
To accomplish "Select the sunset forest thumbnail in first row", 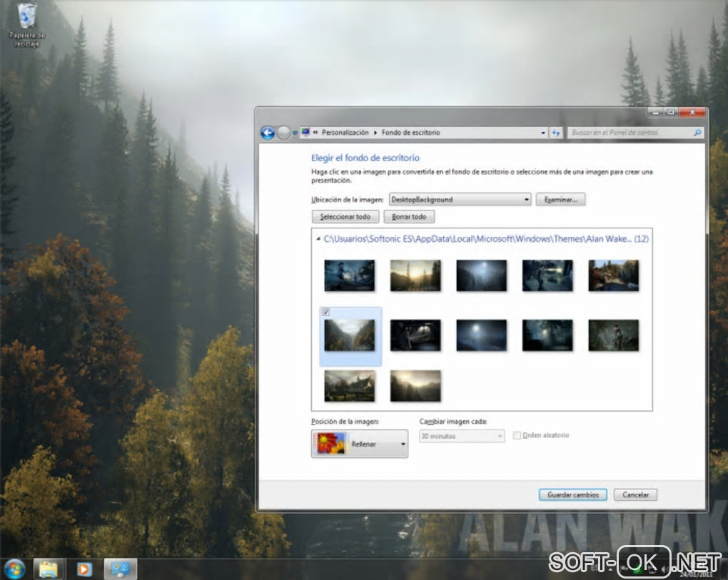I will point(415,275).
